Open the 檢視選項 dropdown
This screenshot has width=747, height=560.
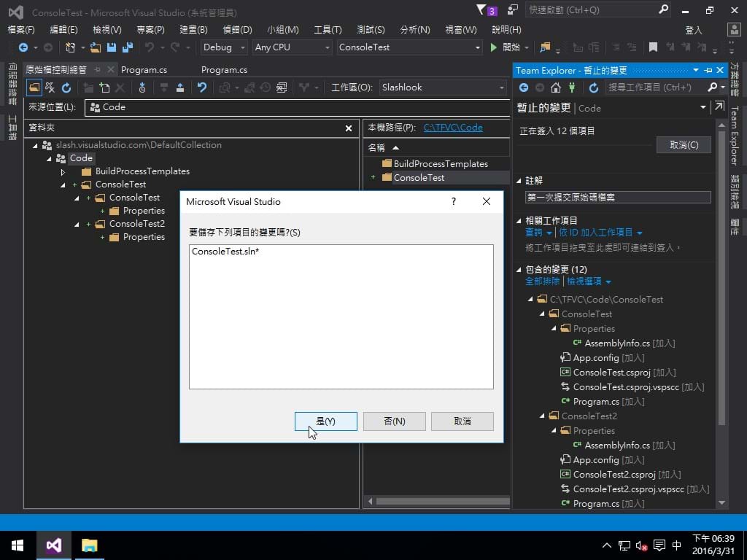pyautogui.click(x=589, y=281)
